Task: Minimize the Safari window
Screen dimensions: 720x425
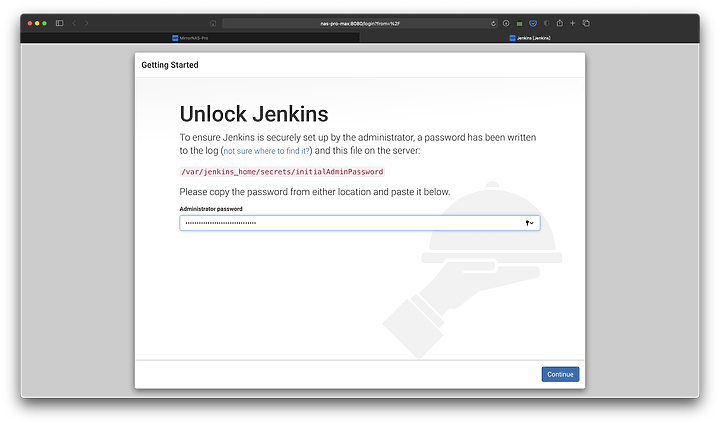Action: click(37, 23)
